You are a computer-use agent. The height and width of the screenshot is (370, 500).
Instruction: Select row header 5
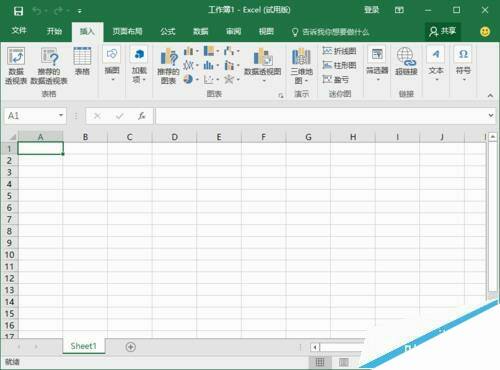9,196
